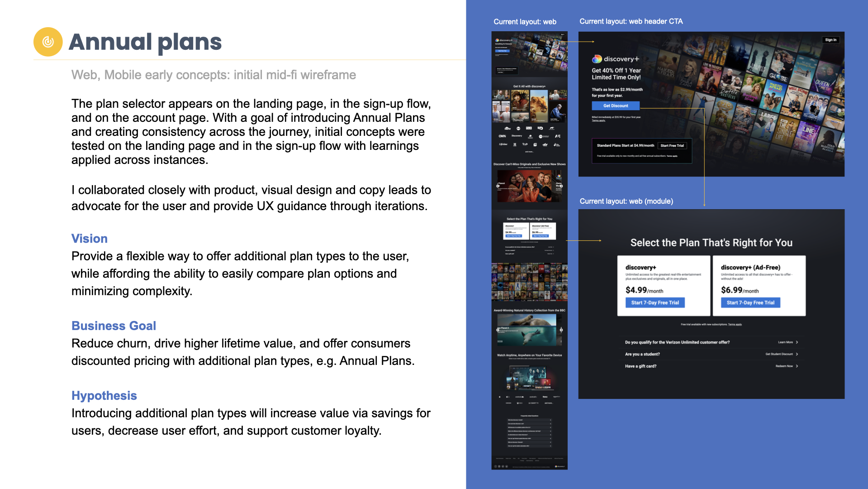Click the discovery+ logo in the header CTA mockup

(616, 59)
